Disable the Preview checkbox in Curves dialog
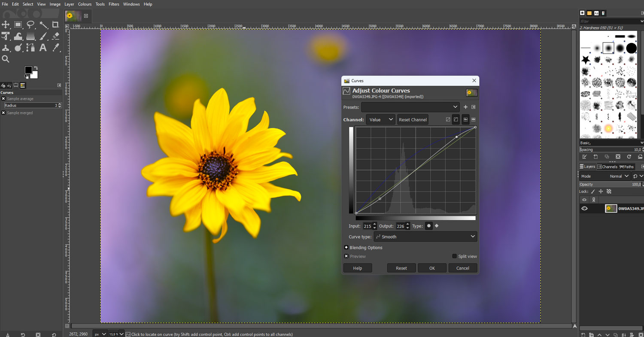644x337 pixels. click(x=346, y=256)
